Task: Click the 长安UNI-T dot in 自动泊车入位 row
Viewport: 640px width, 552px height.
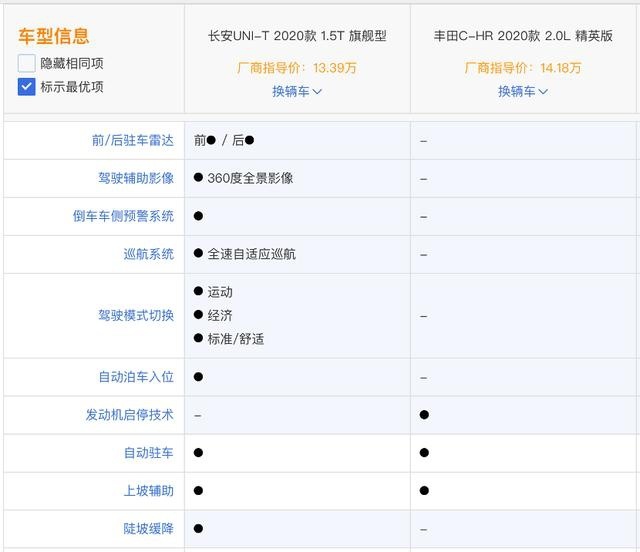Action: point(198,377)
